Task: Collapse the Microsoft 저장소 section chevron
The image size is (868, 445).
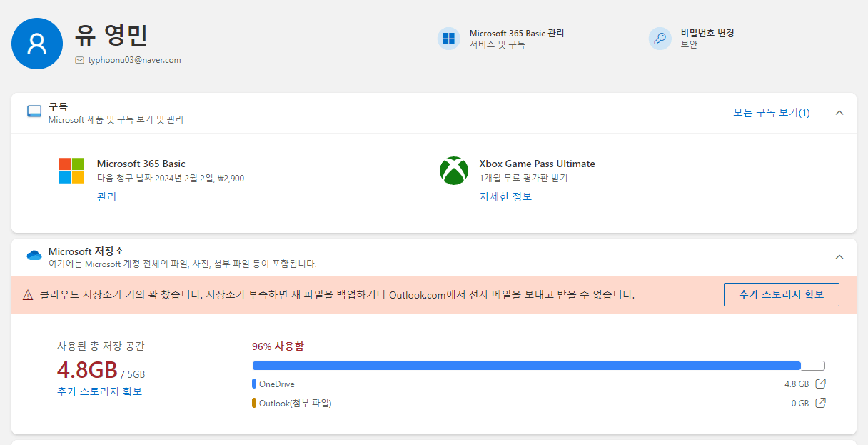Action: pyautogui.click(x=839, y=257)
